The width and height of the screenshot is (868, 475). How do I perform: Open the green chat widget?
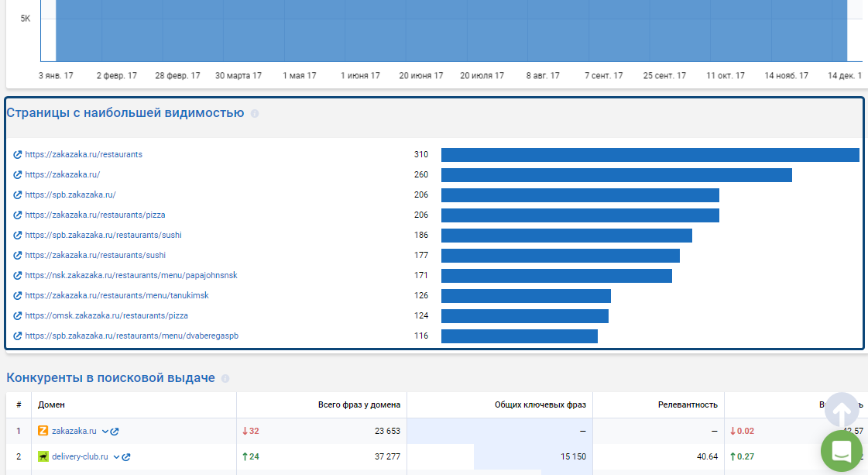(842, 452)
